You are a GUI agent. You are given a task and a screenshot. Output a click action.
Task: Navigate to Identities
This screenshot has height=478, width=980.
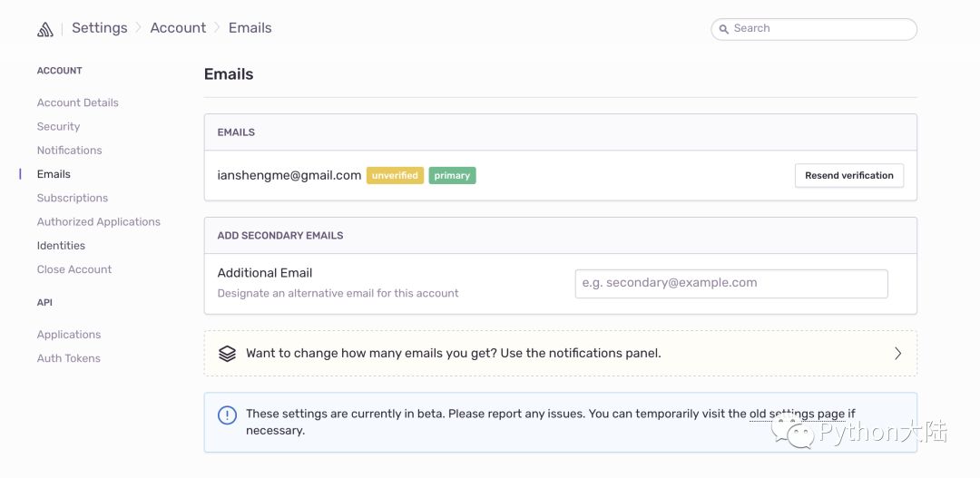pyautogui.click(x=61, y=246)
